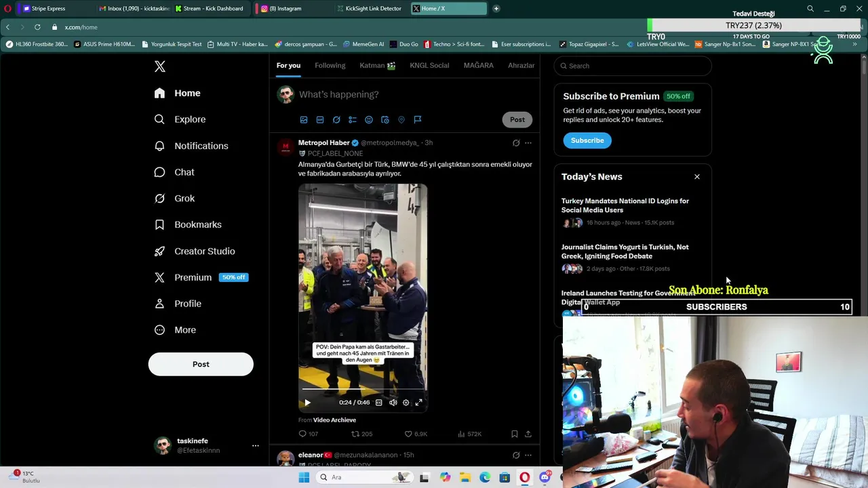This screenshot has height=488, width=868.
Task: Tag location in composer
Action: (401, 120)
